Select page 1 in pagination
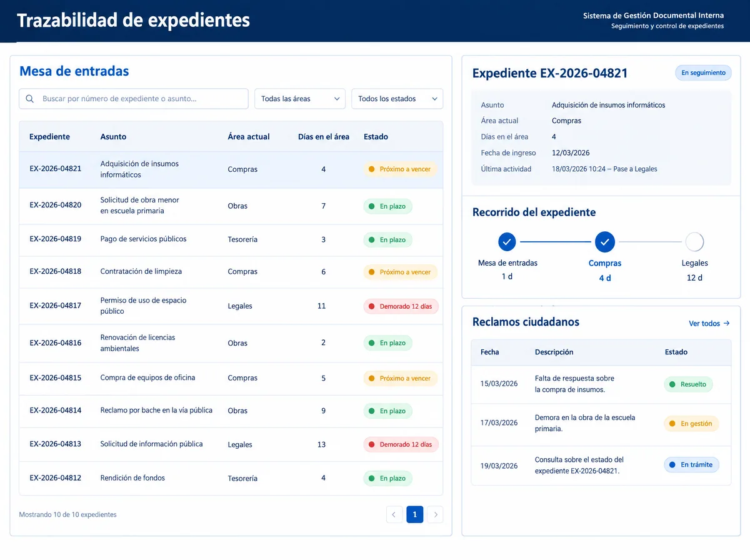750x560 pixels. point(415,515)
